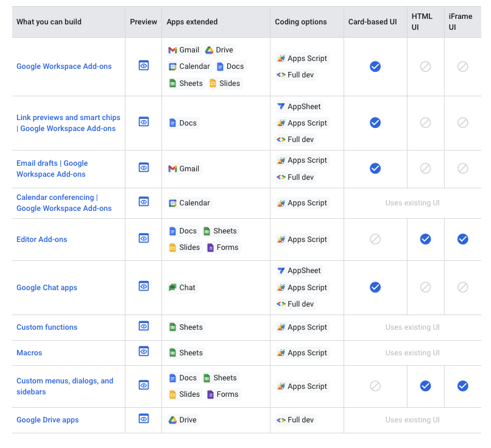Open Google Workspace Add-ons link

point(64,66)
